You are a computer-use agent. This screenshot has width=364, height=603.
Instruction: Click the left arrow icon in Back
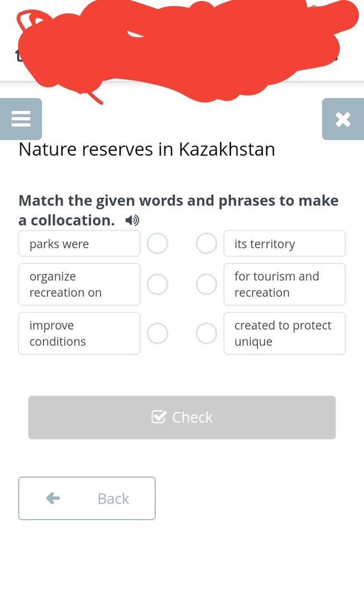tap(53, 498)
